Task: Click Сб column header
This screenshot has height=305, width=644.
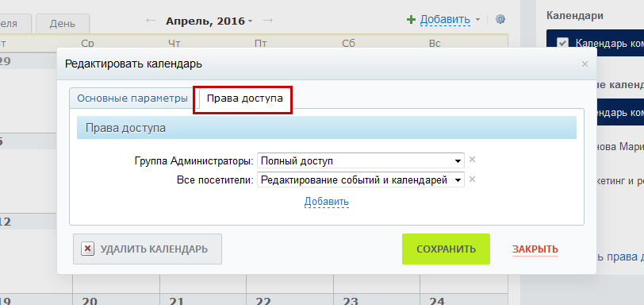Action: pos(348,43)
